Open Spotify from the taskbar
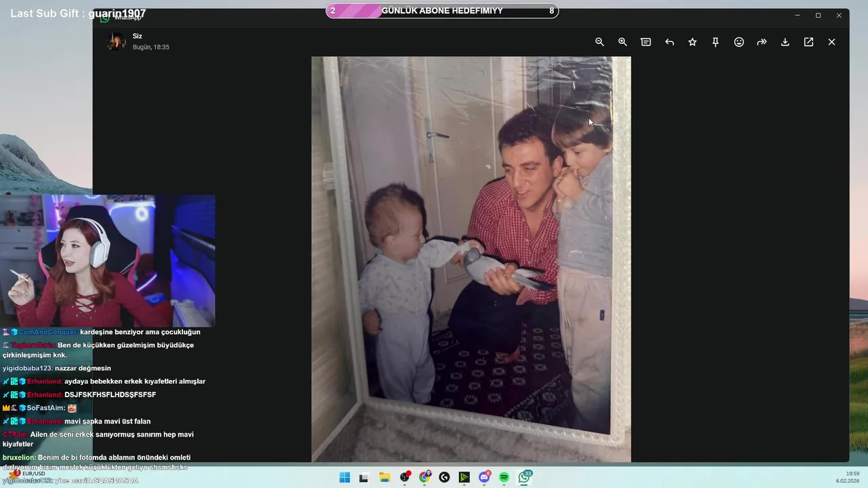The image size is (868, 488). pos(505,477)
